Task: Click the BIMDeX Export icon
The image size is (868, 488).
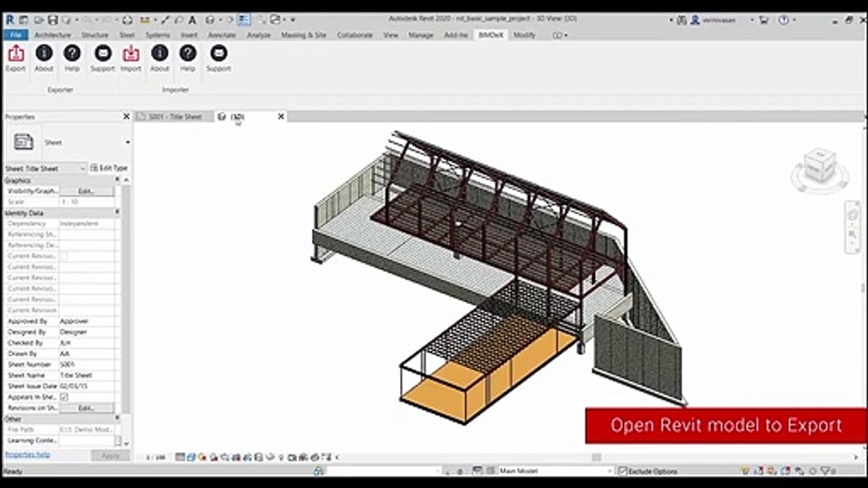Action: 16,53
